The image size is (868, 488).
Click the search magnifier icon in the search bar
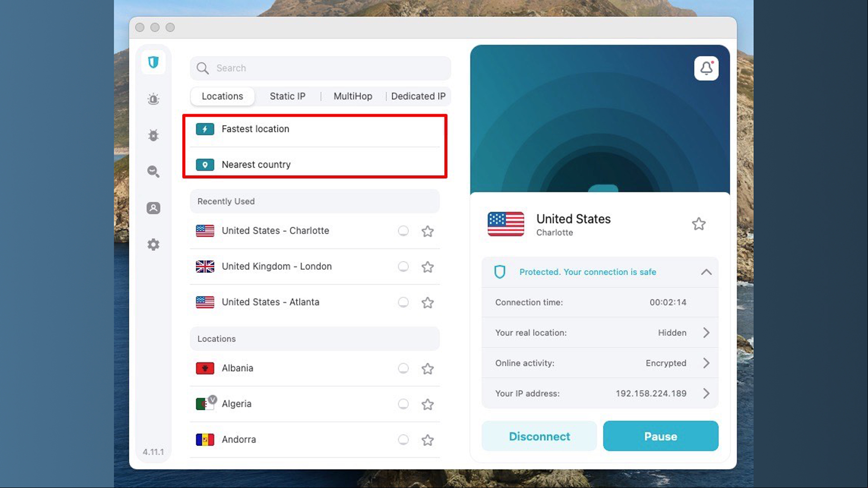[x=202, y=68]
